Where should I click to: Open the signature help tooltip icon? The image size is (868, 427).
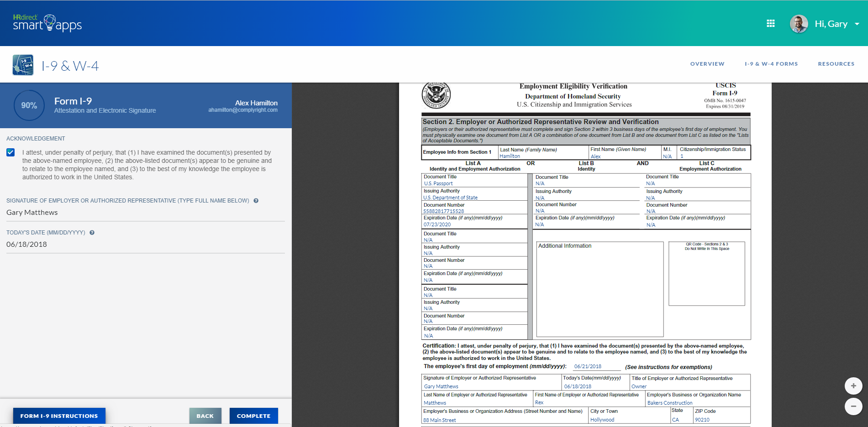pos(256,200)
